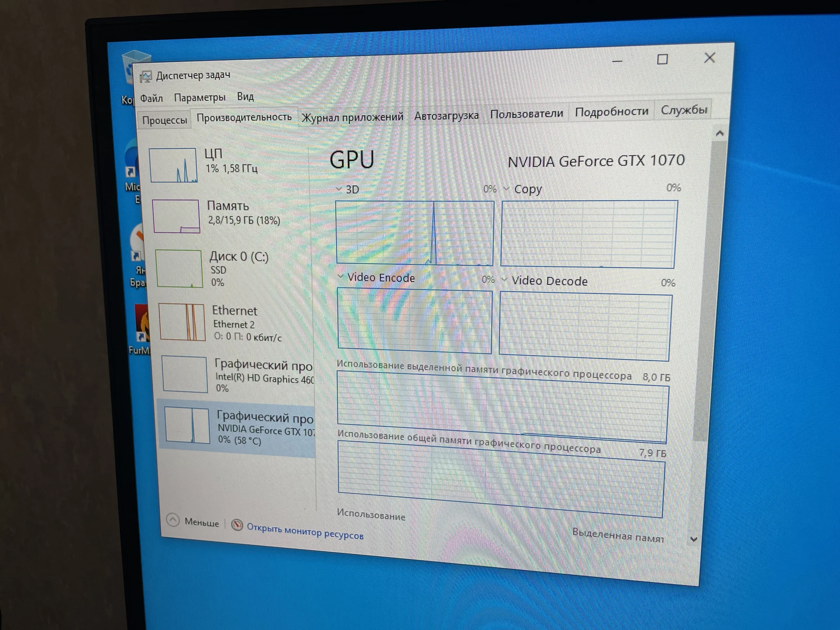Screen dimensions: 840x630
Task: Switch to the Службы tab
Action: pyautogui.click(x=684, y=110)
